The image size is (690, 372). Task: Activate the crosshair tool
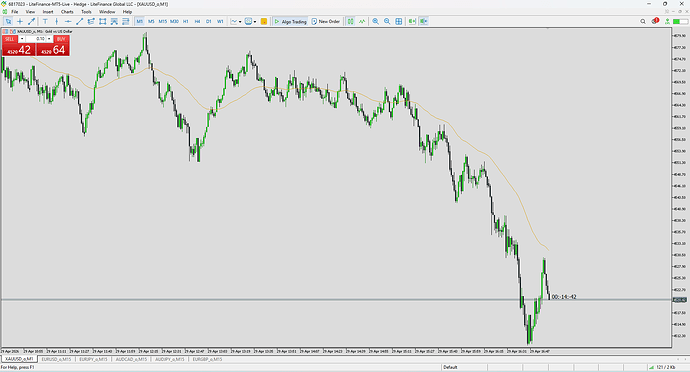click(x=20, y=21)
